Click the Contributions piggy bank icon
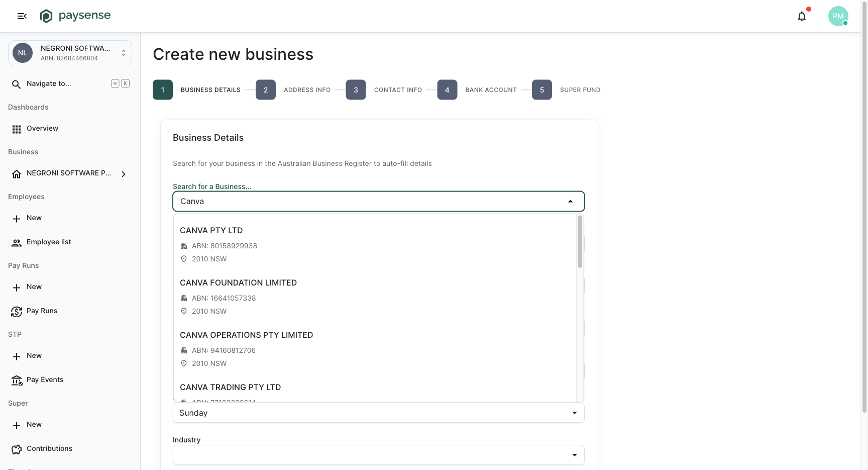 point(17,449)
